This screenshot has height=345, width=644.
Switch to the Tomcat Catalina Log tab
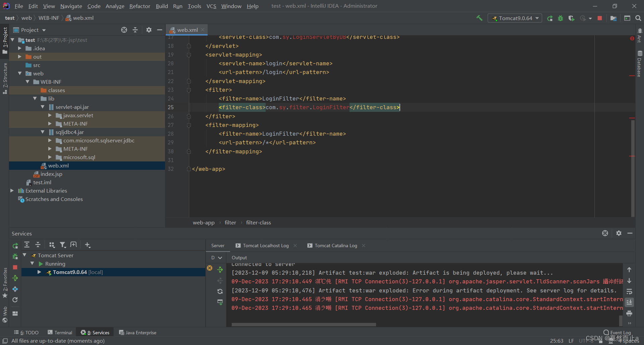click(x=335, y=246)
